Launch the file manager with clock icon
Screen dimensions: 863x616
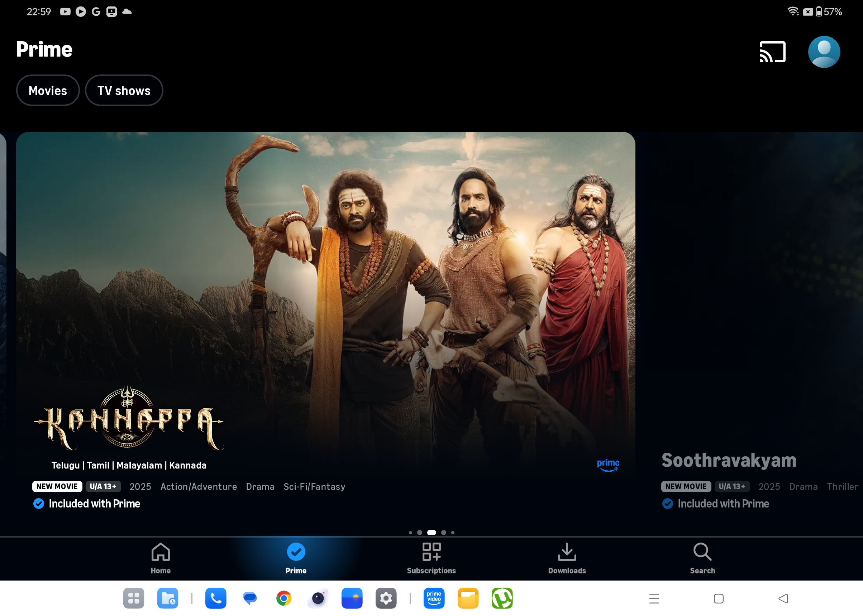[167, 598]
